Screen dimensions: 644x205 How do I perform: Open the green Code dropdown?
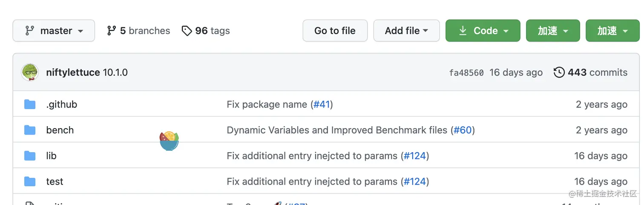(x=483, y=31)
